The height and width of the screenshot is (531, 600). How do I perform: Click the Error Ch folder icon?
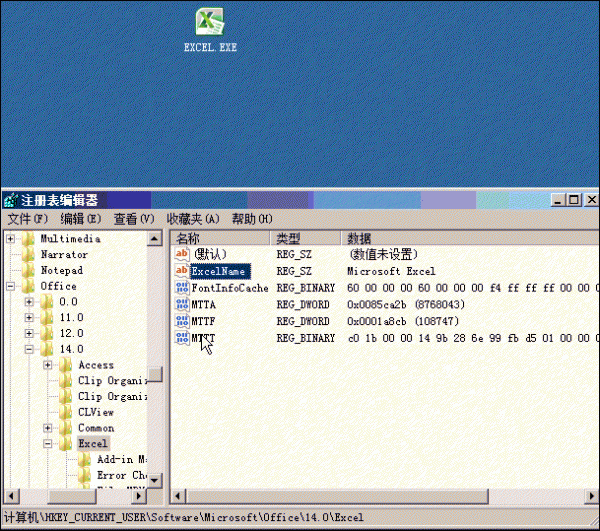pyautogui.click(x=84, y=475)
